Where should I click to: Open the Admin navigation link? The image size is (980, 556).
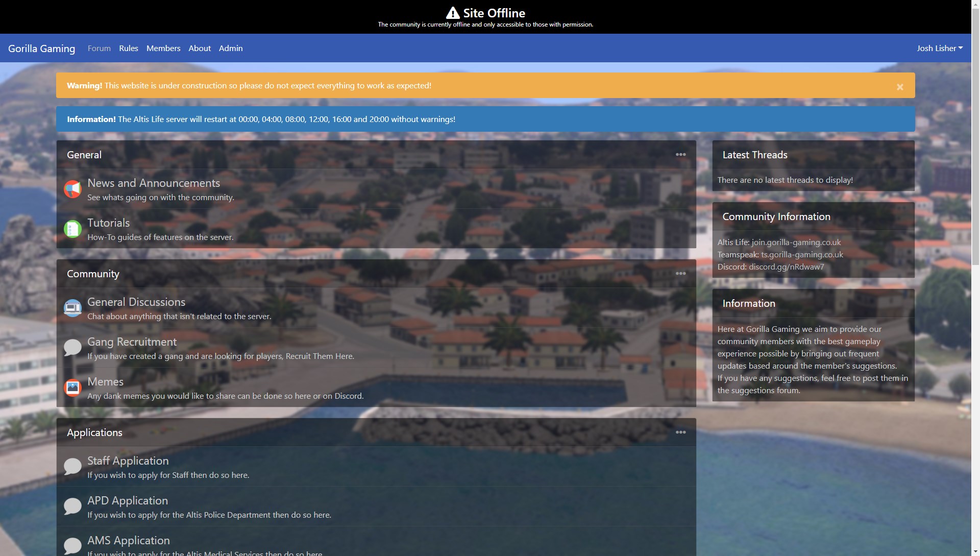[x=231, y=49]
